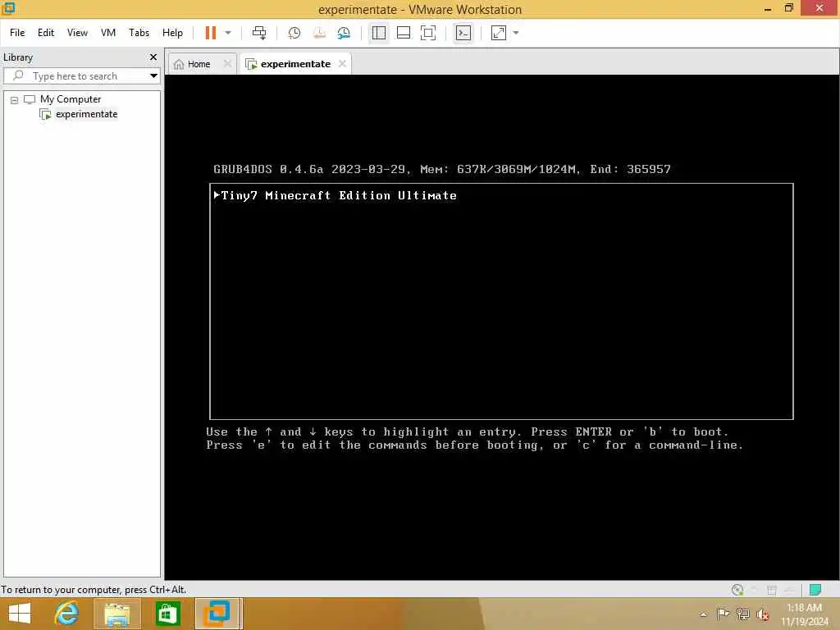Take a snapshot of this virtual machine
Image resolution: width=840 pixels, height=630 pixels.
click(x=294, y=33)
